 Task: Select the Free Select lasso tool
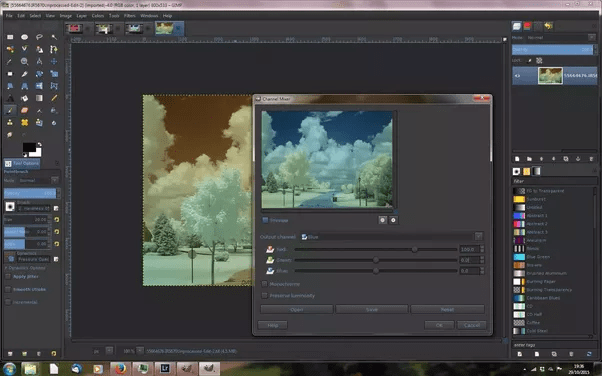pos(39,37)
